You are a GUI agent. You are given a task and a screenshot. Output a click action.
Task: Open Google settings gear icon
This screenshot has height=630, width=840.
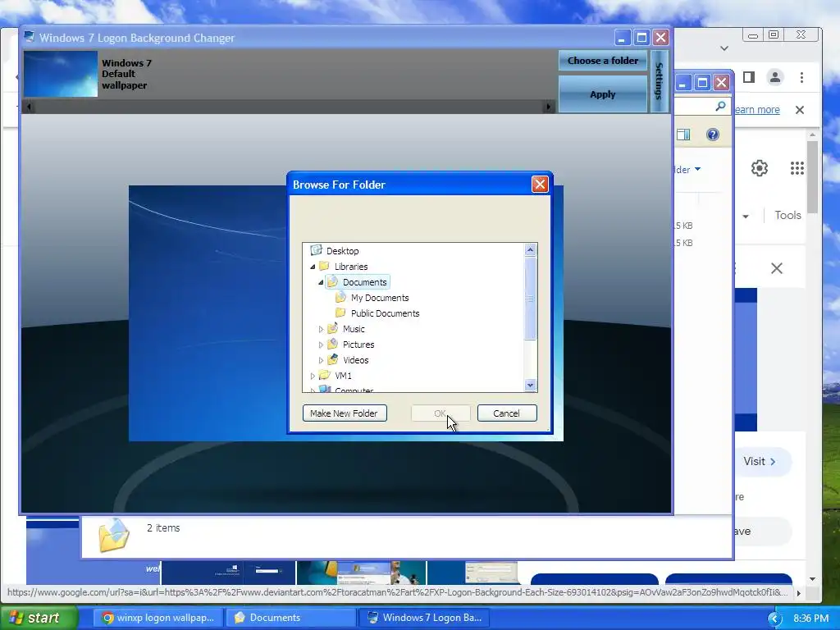coord(759,168)
